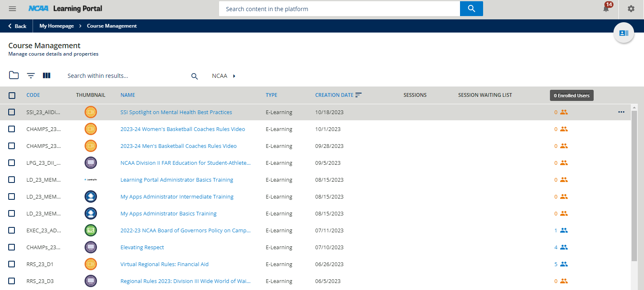Check the box for Women's Basketball Coaches Rules Video
The image size is (644, 290).
coord(12,129)
